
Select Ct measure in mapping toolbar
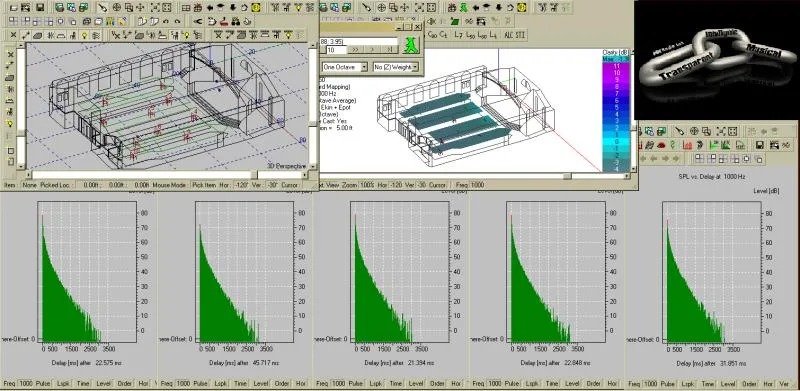pos(444,35)
